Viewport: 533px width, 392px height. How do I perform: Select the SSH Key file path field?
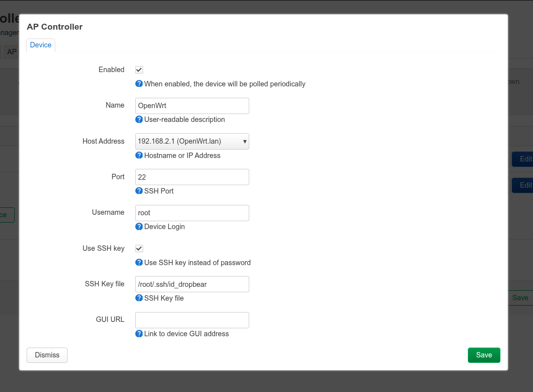tap(192, 284)
